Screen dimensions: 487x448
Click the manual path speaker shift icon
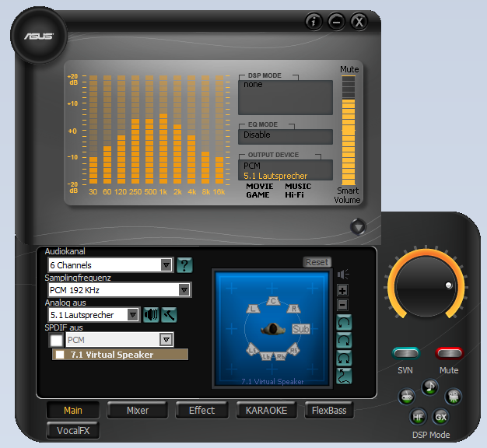(344, 376)
